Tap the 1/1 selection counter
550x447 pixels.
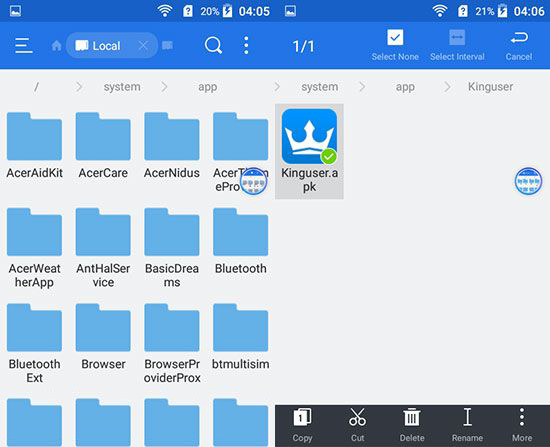(303, 46)
